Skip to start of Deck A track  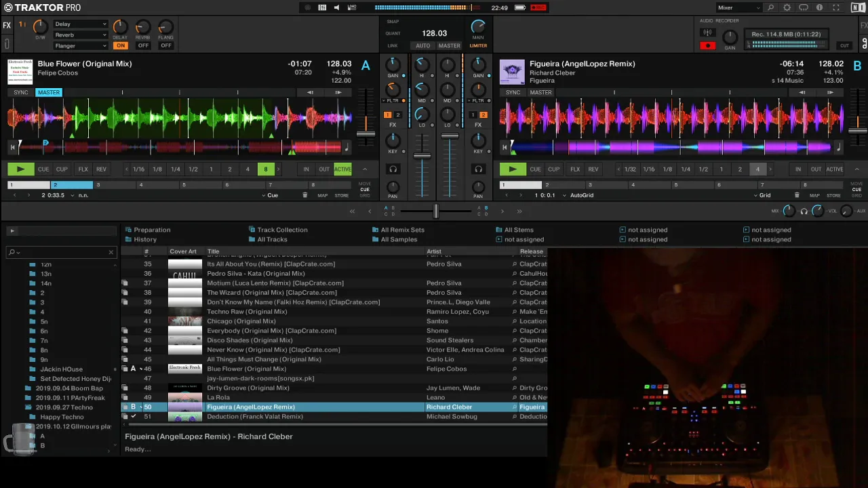click(x=12, y=147)
